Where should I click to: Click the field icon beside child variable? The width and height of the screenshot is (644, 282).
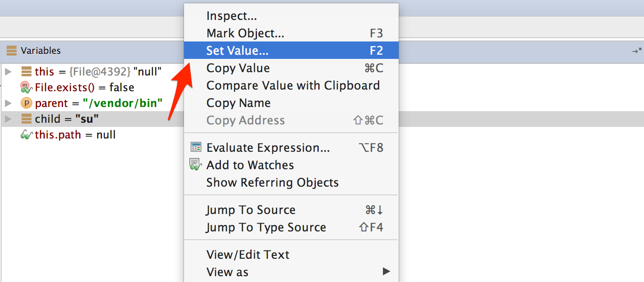click(27, 119)
